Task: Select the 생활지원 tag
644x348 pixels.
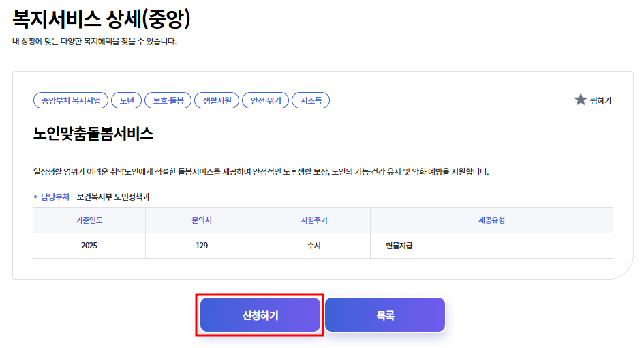Action: pyautogui.click(x=217, y=100)
